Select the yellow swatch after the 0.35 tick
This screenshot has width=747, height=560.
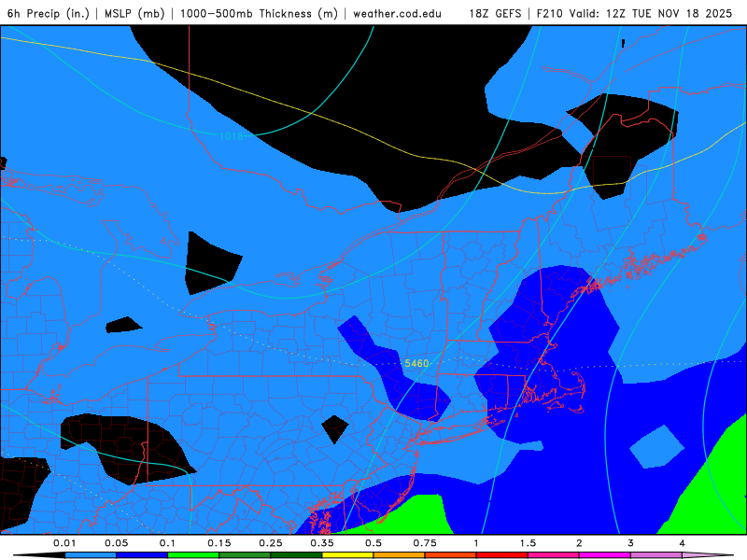coord(347,555)
